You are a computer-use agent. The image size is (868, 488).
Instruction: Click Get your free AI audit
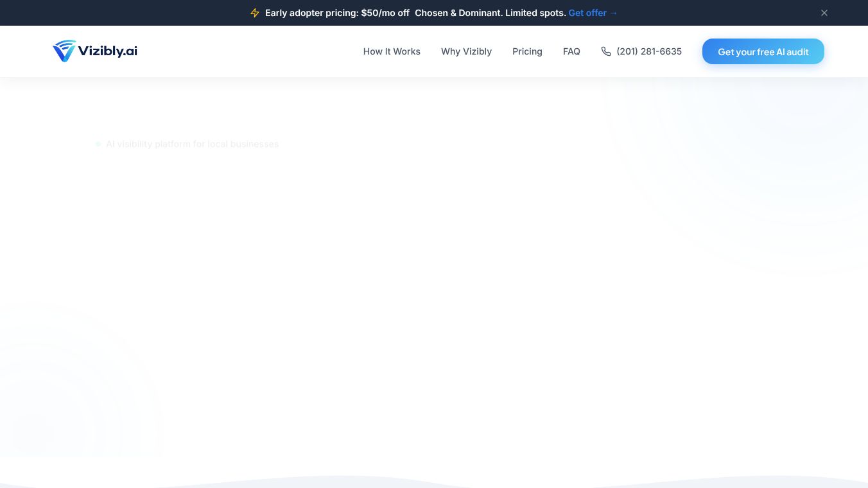click(x=763, y=51)
